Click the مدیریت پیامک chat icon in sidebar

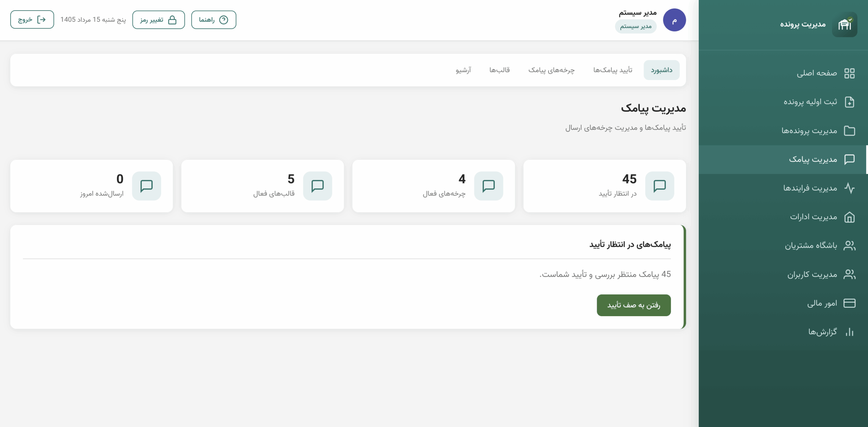point(849,159)
